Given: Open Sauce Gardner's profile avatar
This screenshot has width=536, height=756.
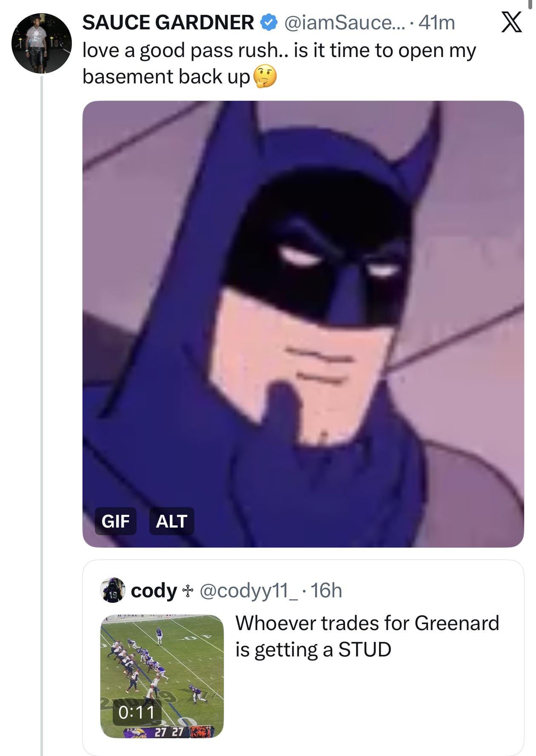Looking at the screenshot, I should (x=42, y=43).
